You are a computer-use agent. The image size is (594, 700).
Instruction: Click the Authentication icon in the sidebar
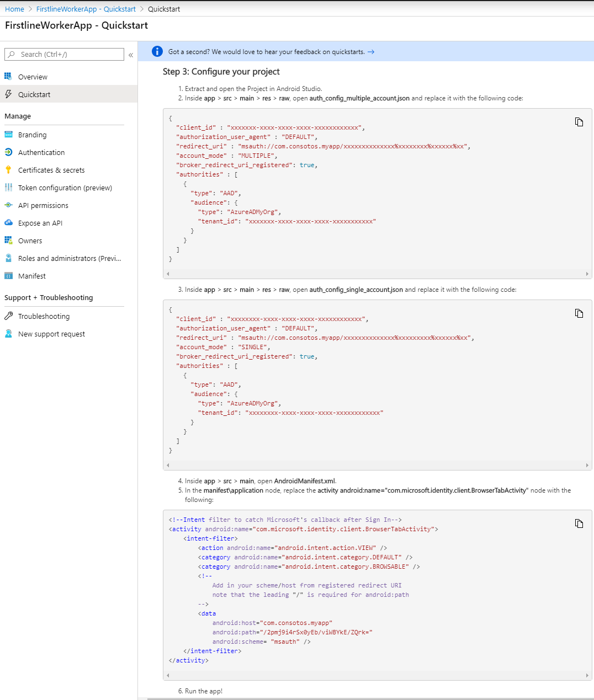(x=8, y=152)
